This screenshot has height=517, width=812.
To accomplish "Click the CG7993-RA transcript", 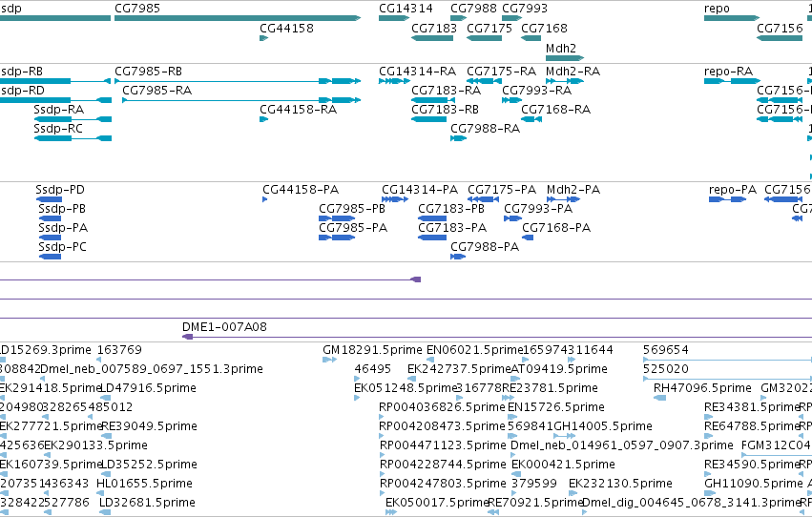I will [511, 100].
